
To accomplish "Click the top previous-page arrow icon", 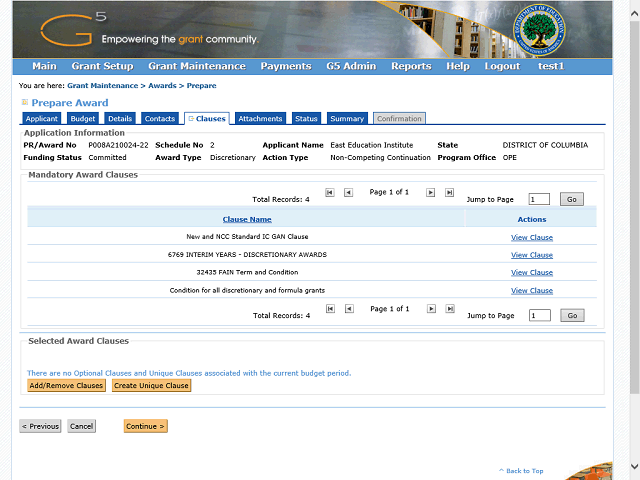I will 348,192.
